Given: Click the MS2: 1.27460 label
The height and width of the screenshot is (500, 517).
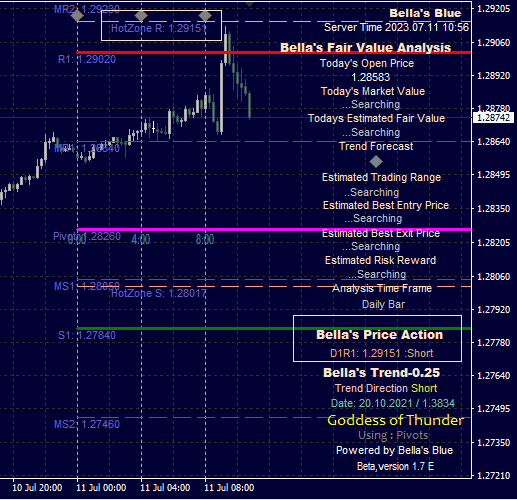Looking at the screenshot, I should click(87, 424).
